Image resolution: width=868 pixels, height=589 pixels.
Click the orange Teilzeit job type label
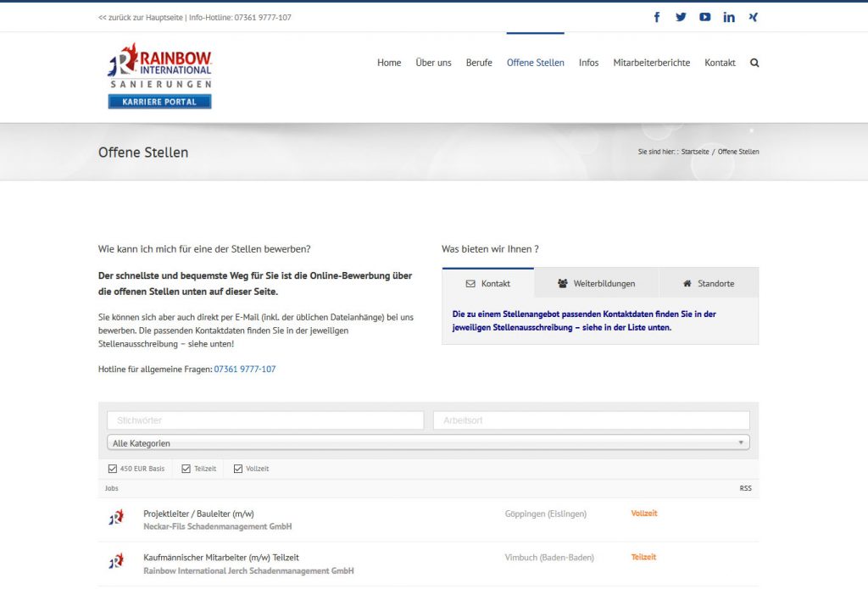(643, 557)
